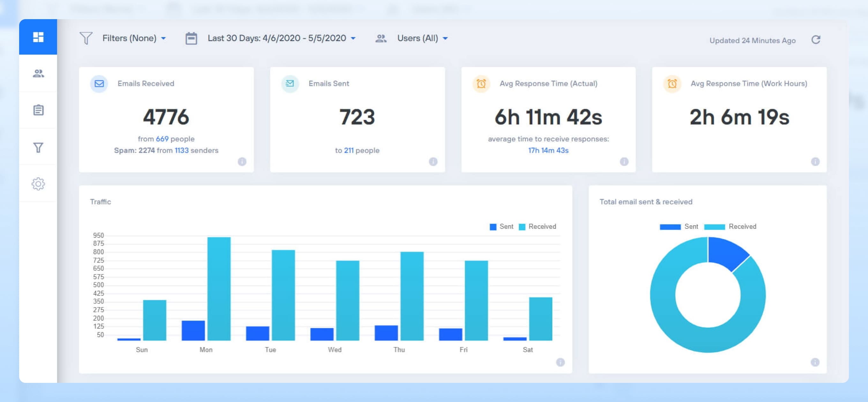Click the 2h 6m 19s work hours value
This screenshot has width=868, height=402.
(739, 117)
